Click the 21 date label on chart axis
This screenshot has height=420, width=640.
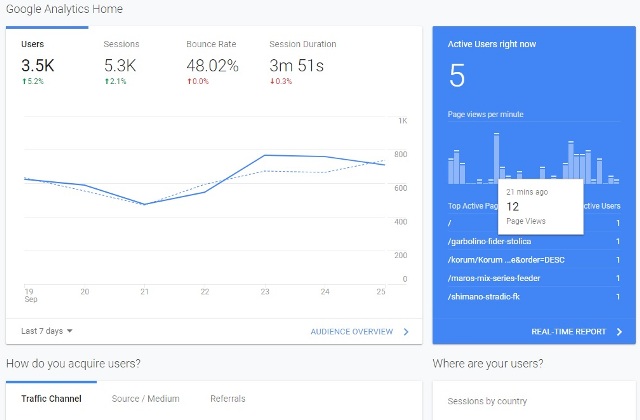[x=144, y=291]
